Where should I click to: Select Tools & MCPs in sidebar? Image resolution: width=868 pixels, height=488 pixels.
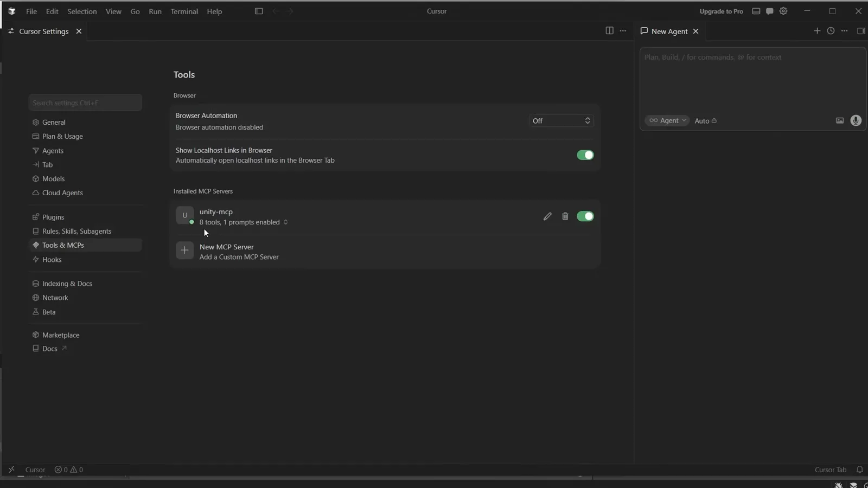(x=85, y=245)
